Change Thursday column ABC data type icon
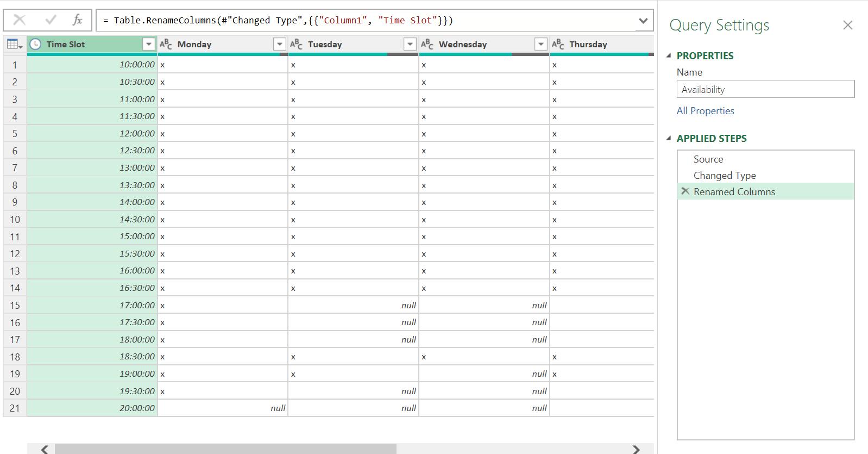Viewport: 868px width, 454px height. coord(558,44)
